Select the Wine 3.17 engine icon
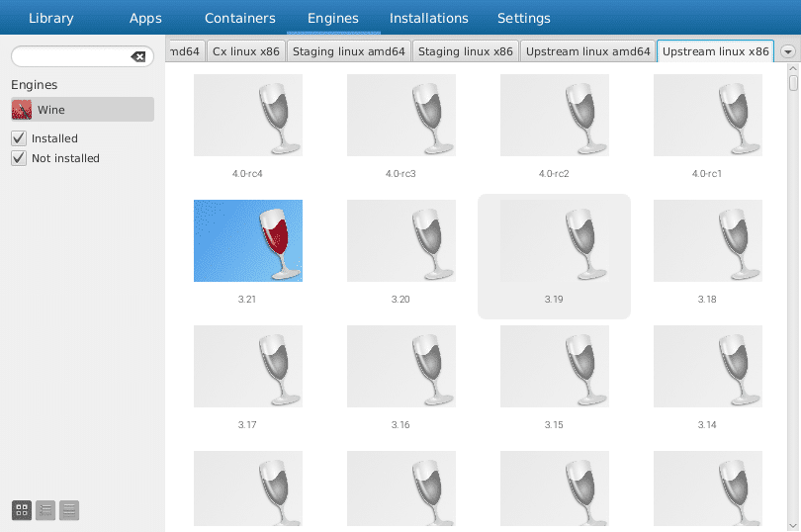This screenshot has width=801, height=532. [x=248, y=367]
